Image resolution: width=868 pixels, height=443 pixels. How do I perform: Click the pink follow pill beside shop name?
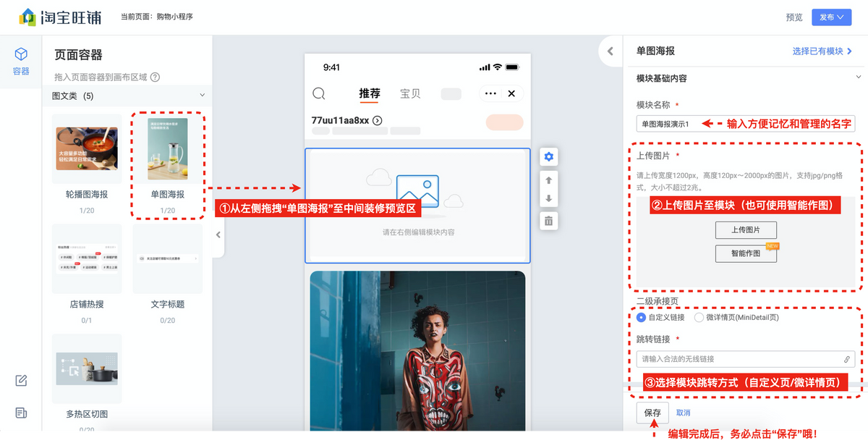505,122
